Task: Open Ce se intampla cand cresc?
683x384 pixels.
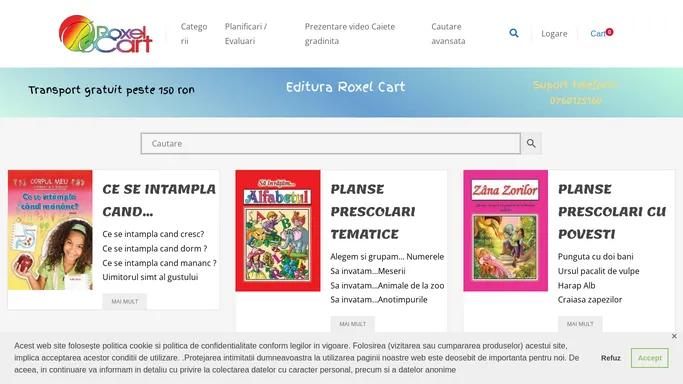Action: (x=153, y=234)
